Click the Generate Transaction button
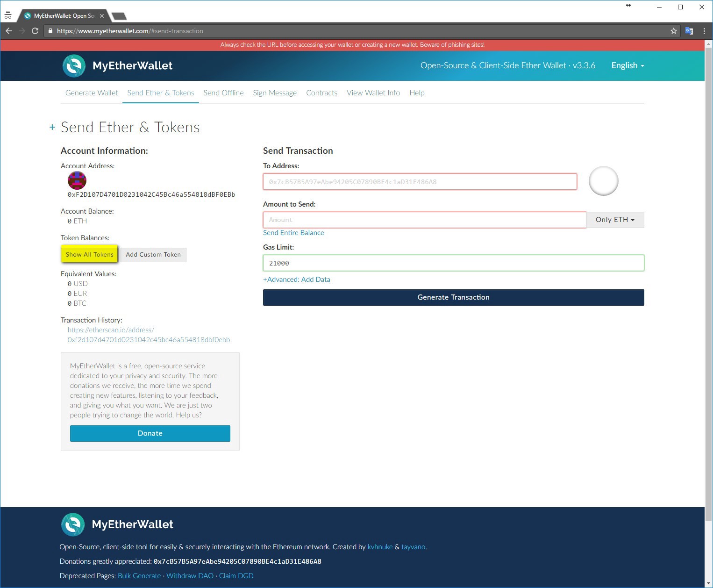The image size is (713, 588). coord(453,297)
